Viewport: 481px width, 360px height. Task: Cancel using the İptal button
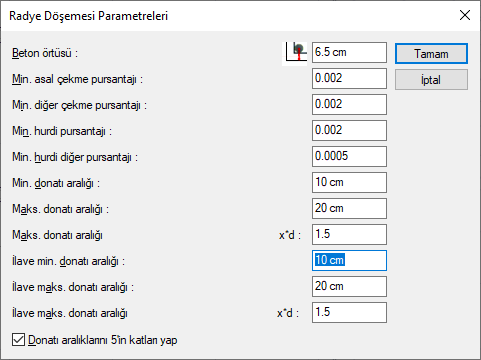tap(431, 80)
